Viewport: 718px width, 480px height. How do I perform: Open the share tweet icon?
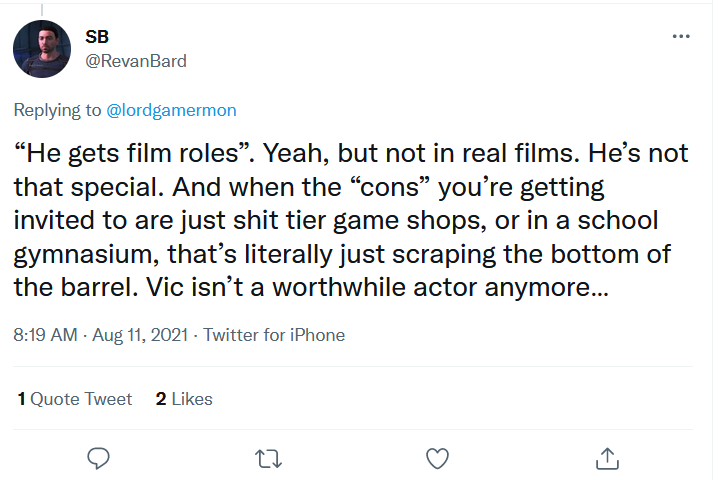(607, 458)
